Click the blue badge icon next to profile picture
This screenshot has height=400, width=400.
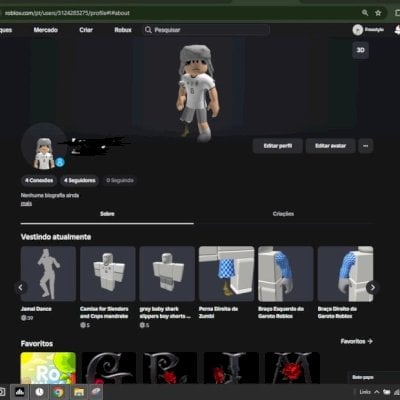click(x=60, y=162)
